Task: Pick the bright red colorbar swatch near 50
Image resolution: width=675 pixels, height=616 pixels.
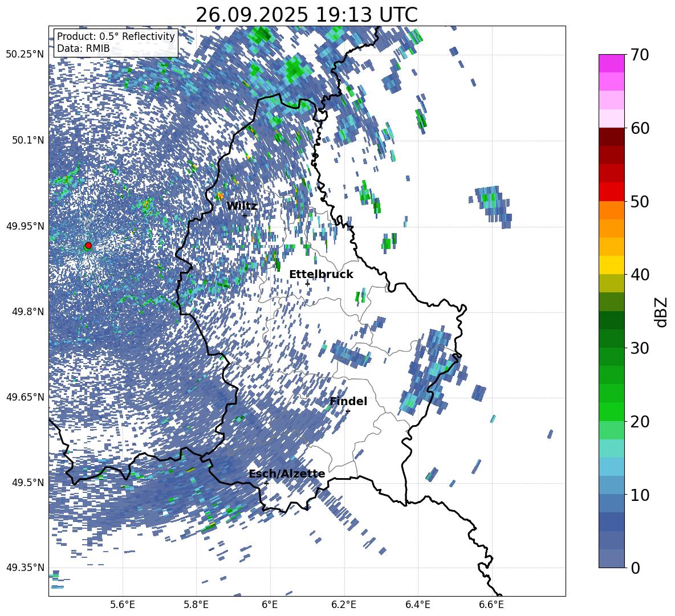Action: click(611, 192)
